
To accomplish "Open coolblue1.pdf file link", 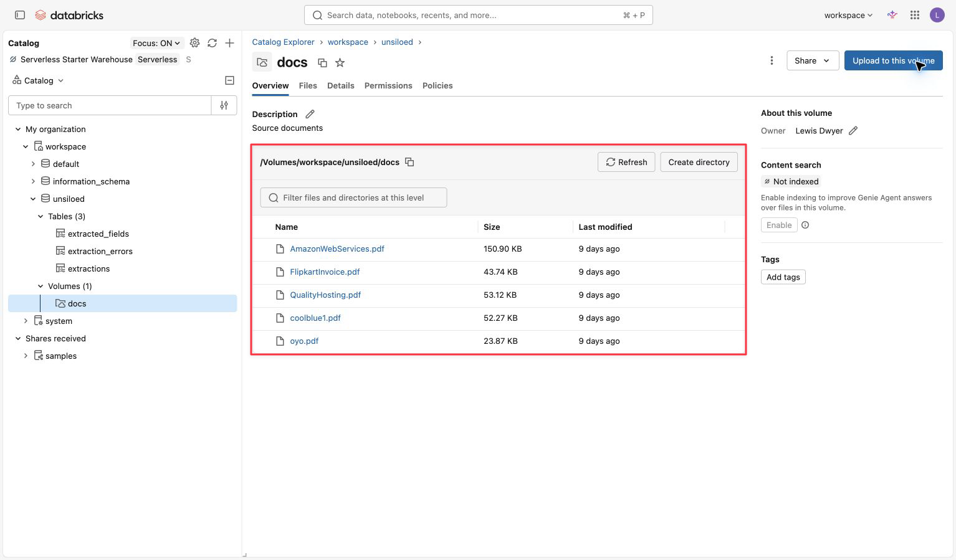I will coord(315,318).
